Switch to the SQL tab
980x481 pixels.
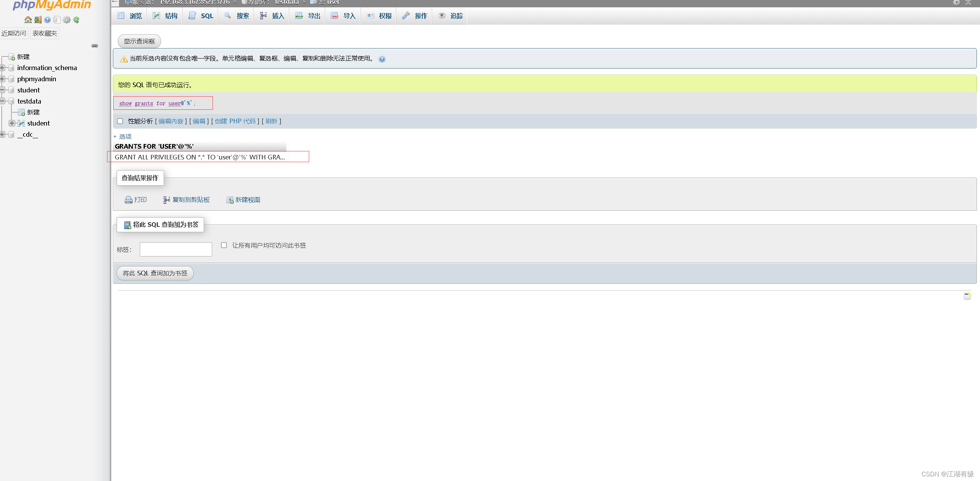[x=201, y=16]
